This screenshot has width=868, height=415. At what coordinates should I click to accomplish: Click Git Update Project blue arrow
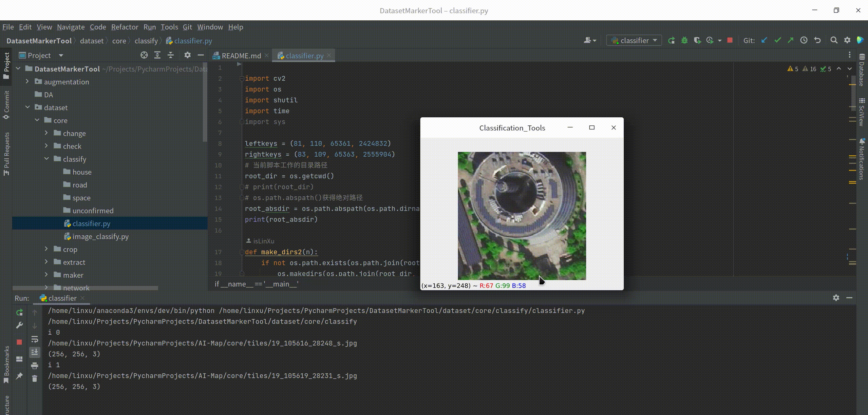click(764, 40)
